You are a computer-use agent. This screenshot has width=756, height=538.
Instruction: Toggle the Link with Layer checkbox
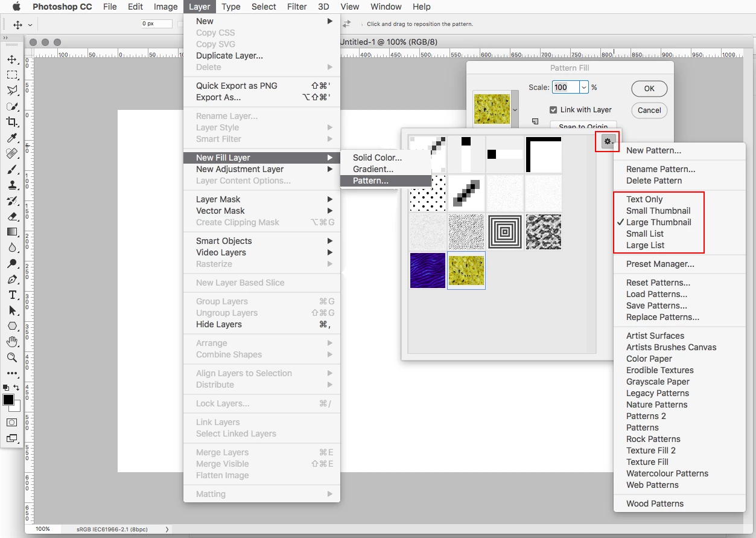(553, 110)
